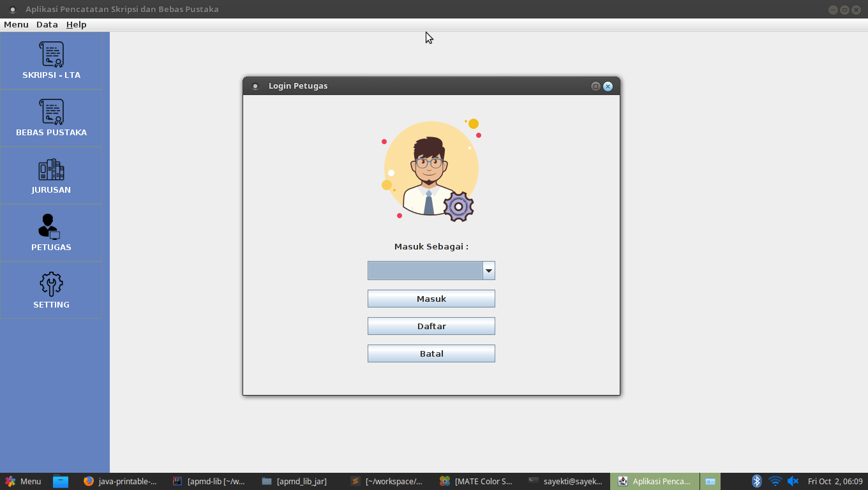The height and width of the screenshot is (490, 868).
Task: Select the JURUSAN books icon
Action: [51, 170]
